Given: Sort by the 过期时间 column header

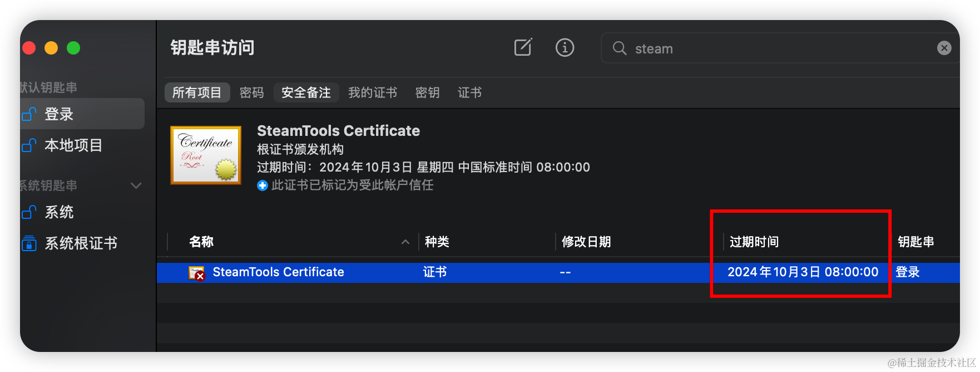Looking at the screenshot, I should (754, 242).
